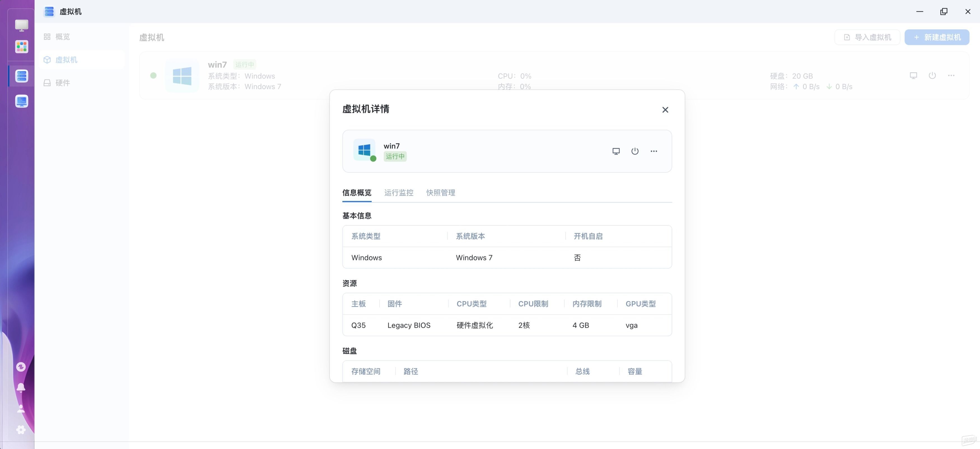The width and height of the screenshot is (980, 449).
Task: Click the notification bell icon in dock
Action: pos(21,388)
